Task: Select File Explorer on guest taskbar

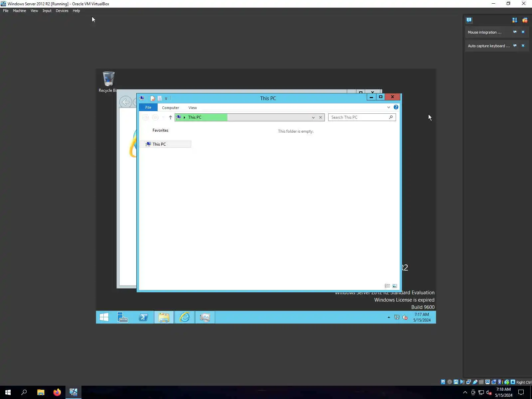Action: (164, 317)
